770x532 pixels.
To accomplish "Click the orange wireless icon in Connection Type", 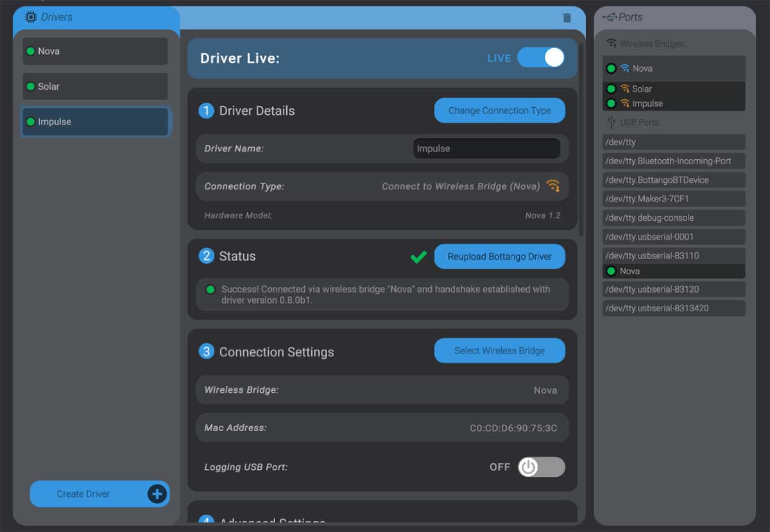I will (552, 186).
